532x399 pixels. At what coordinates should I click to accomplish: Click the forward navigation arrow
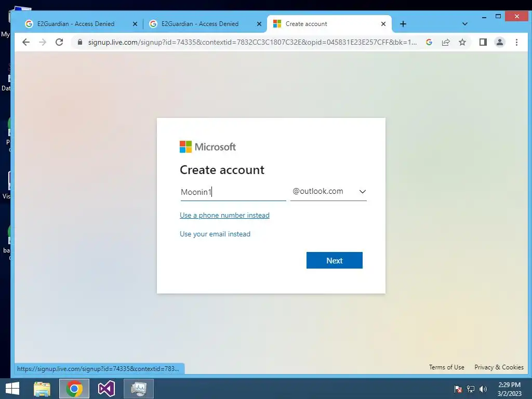(43, 42)
